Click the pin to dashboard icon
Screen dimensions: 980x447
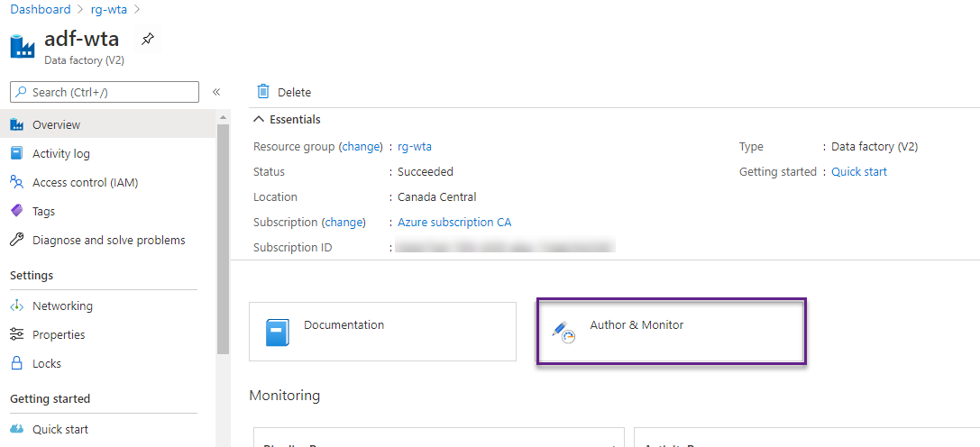pos(147,40)
